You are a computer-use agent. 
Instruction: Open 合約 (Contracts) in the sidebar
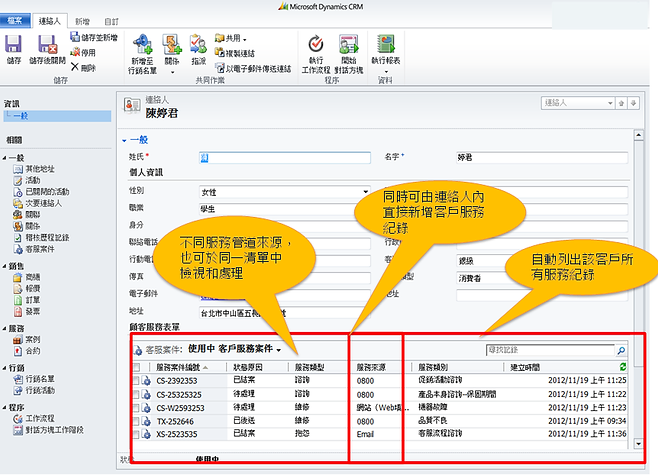[27, 351]
